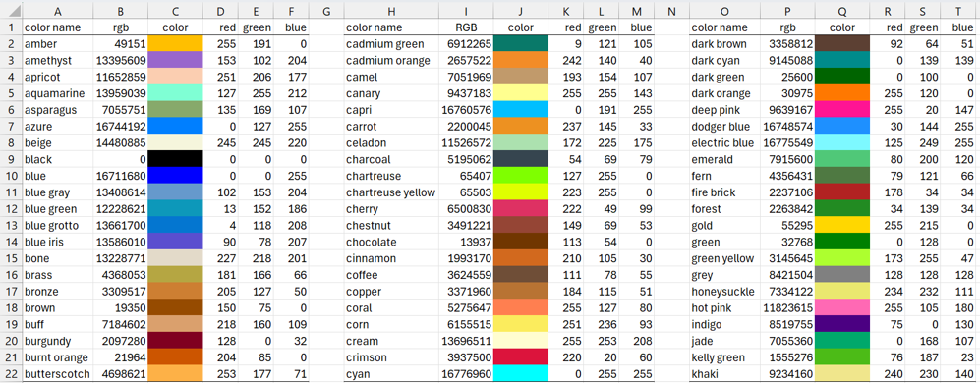
Task: Select the cell containing 'aquamarine'
Action: [57, 93]
